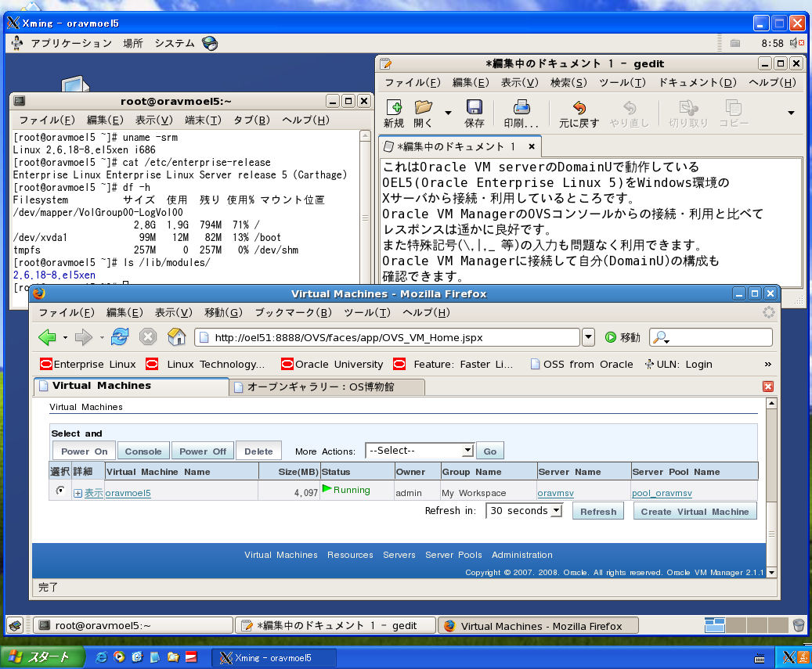The width and height of the screenshot is (812, 669).
Task: Switch to the root@oravmoel5 terminal in the bottom panel
Action: [x=133, y=625]
